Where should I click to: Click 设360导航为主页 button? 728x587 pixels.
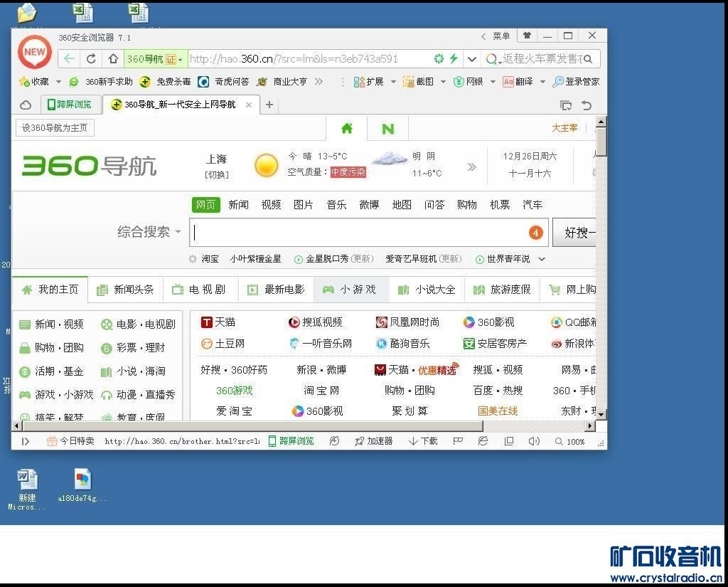pos(55,128)
